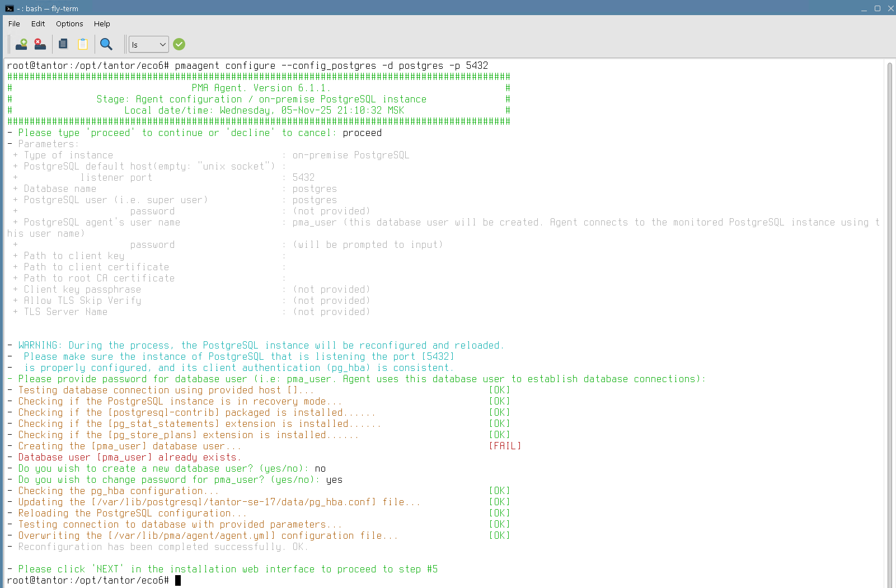Run the command with green checkmark
Image resolution: width=896 pixels, height=588 pixels.
(x=179, y=44)
